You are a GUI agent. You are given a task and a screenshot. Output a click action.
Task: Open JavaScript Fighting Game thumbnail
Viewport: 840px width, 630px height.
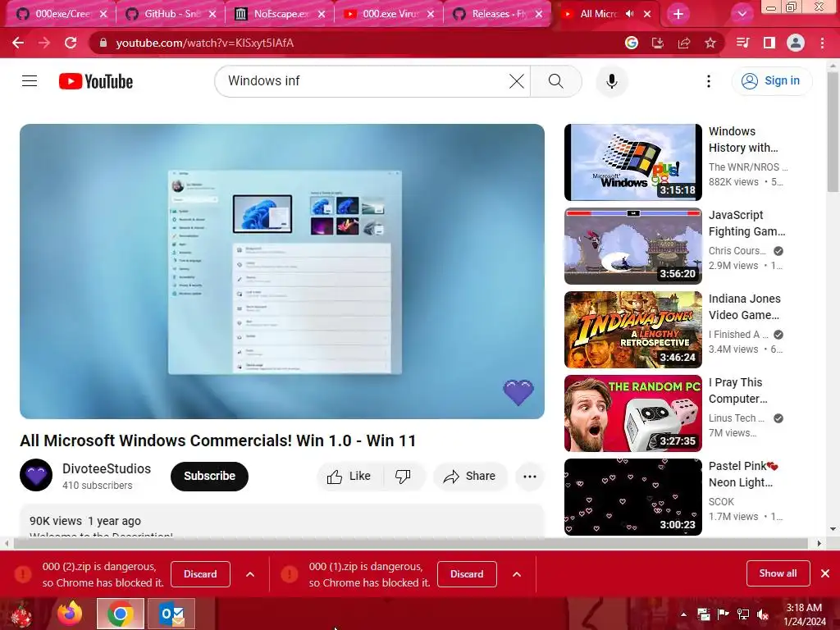632,246
